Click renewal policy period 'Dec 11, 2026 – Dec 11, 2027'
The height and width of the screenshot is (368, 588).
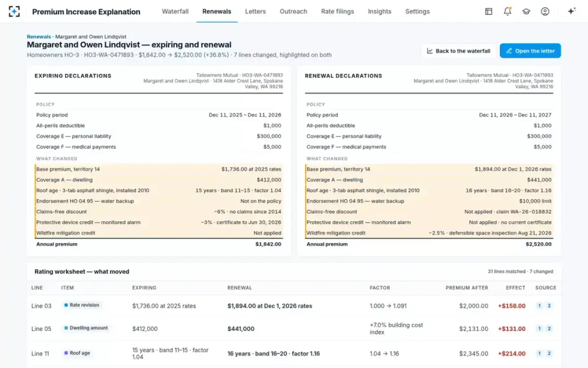click(x=515, y=115)
